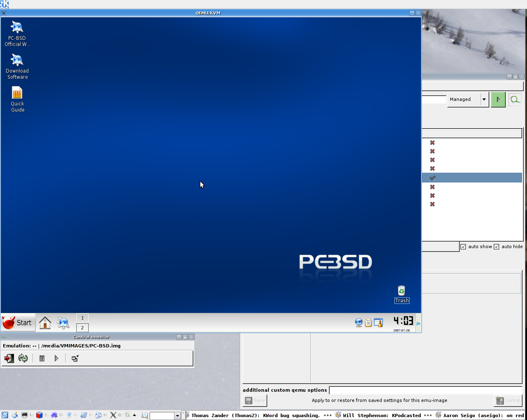Click the document search icon in the taskbar
This screenshot has width=527, height=420.
click(x=144, y=415)
